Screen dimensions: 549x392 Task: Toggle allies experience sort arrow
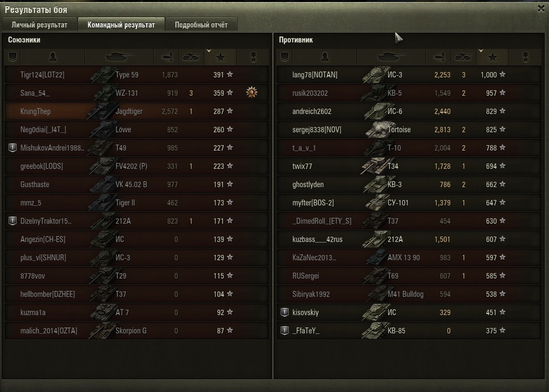pyautogui.click(x=209, y=51)
